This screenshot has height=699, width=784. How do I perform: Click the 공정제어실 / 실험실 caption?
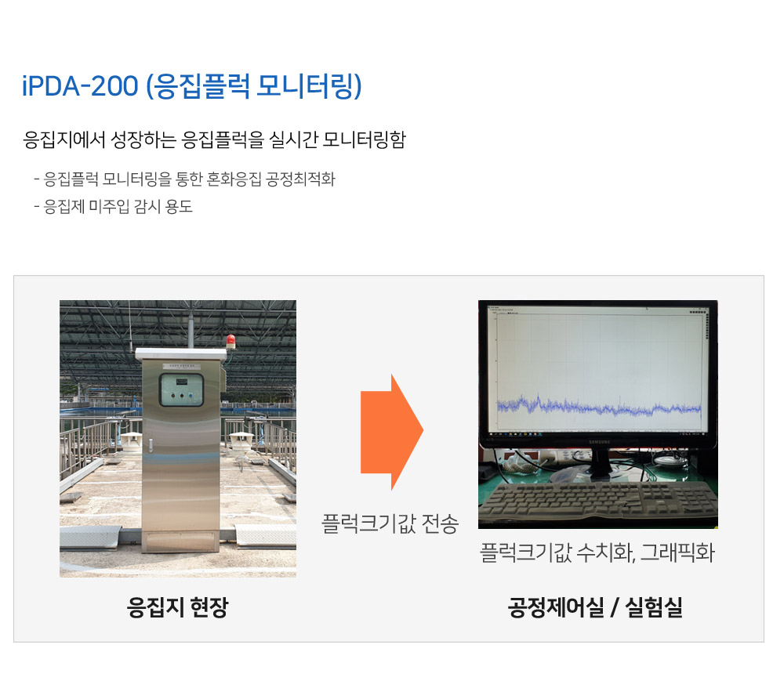595,607
